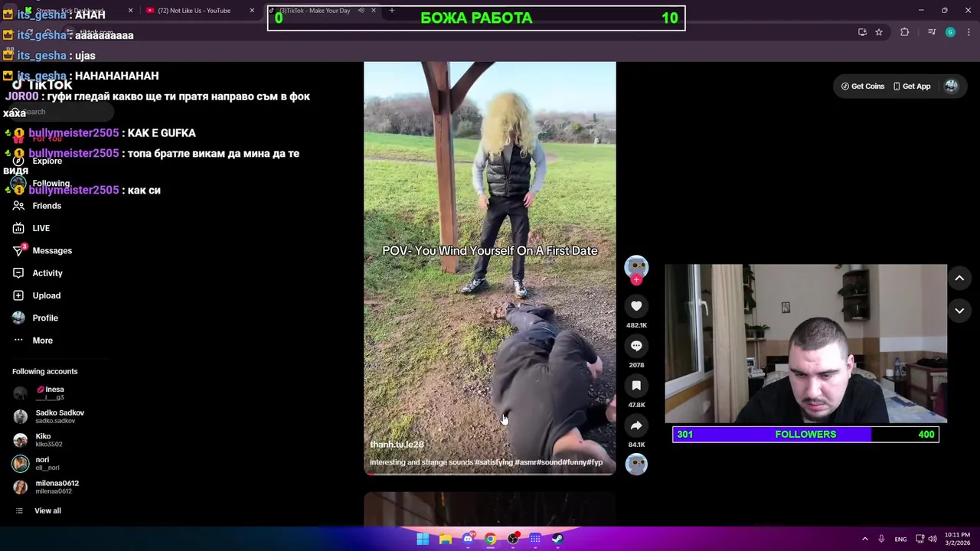980x551 pixels.
Task: Open the microphone icon in the system tray
Action: pos(881,539)
